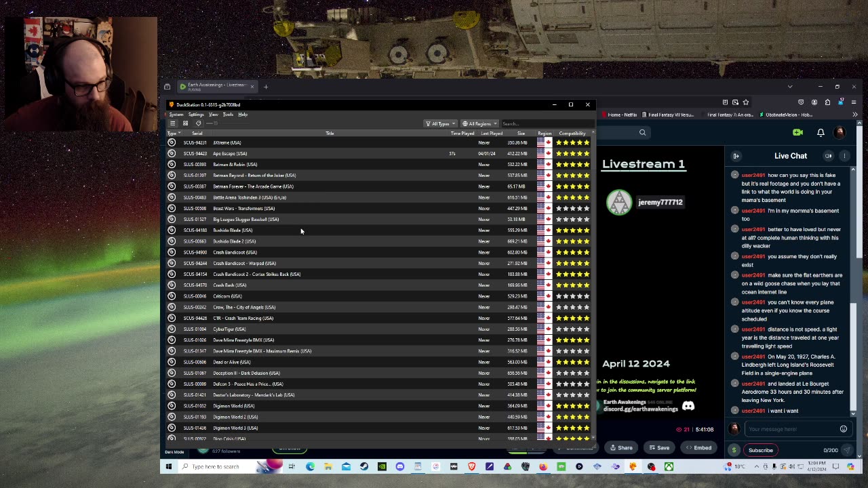The image size is (868, 488).
Task: Open the Settings menu
Action: (x=196, y=115)
